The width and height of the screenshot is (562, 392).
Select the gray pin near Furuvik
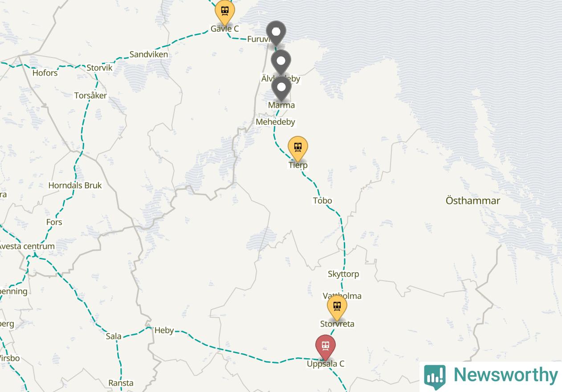click(276, 33)
